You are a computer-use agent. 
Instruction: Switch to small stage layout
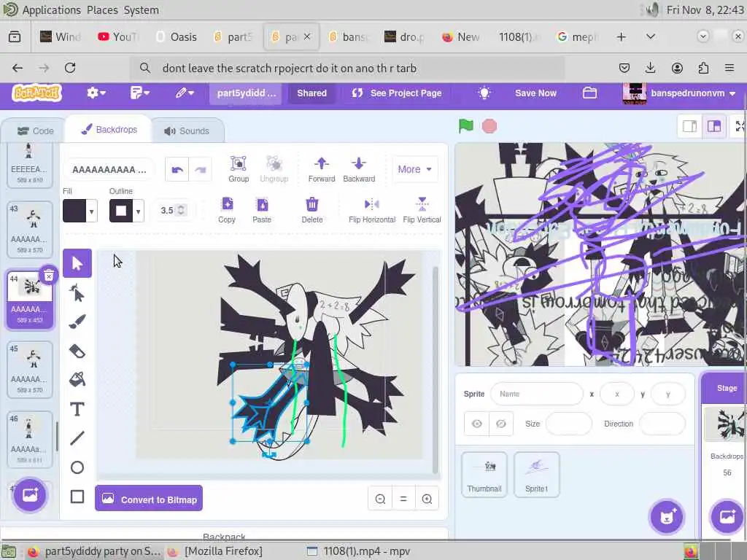click(x=690, y=126)
